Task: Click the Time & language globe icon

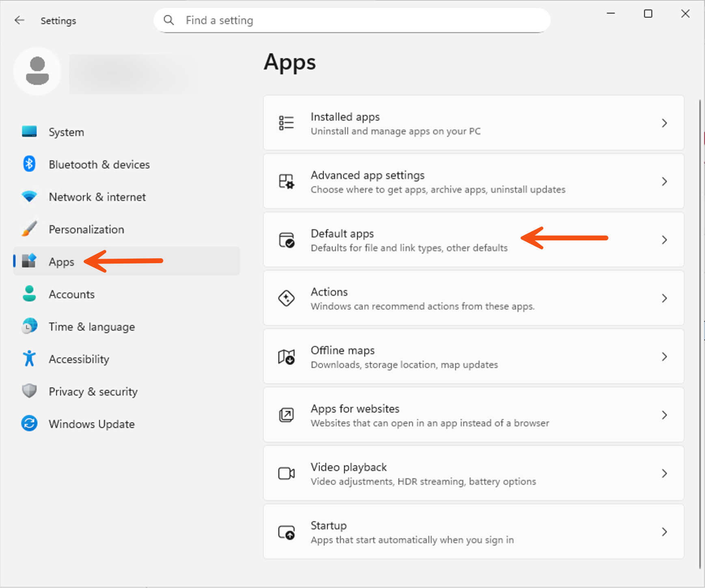Action: pyautogui.click(x=29, y=326)
